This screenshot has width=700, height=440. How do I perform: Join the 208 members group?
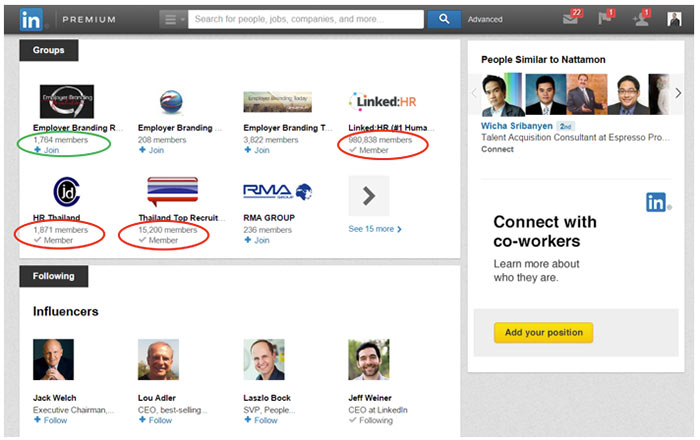152,150
